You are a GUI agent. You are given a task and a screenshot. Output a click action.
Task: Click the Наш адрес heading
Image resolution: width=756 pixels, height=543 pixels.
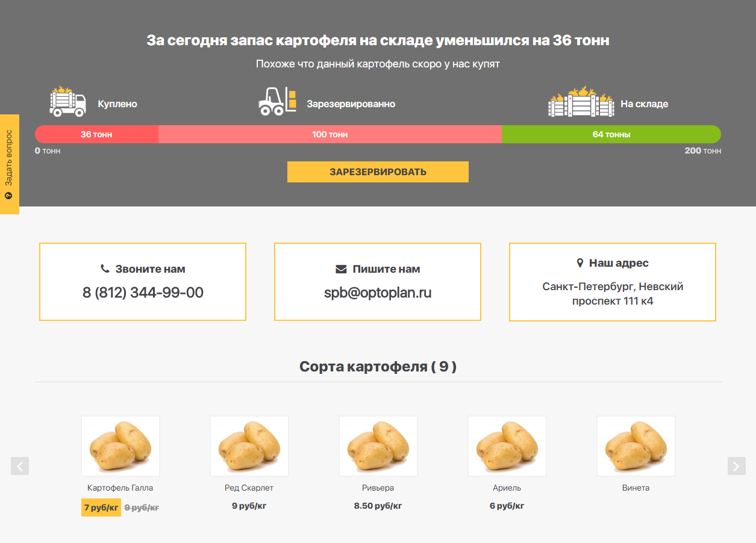click(619, 263)
